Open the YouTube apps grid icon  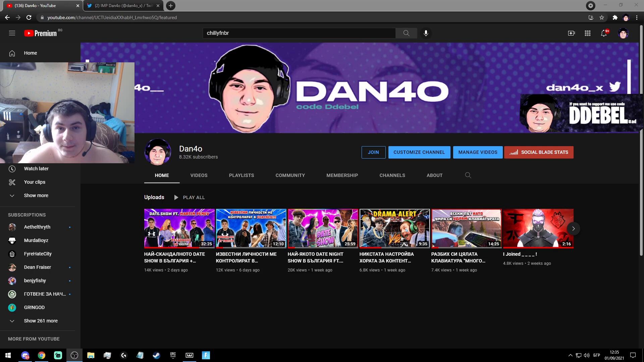(587, 33)
